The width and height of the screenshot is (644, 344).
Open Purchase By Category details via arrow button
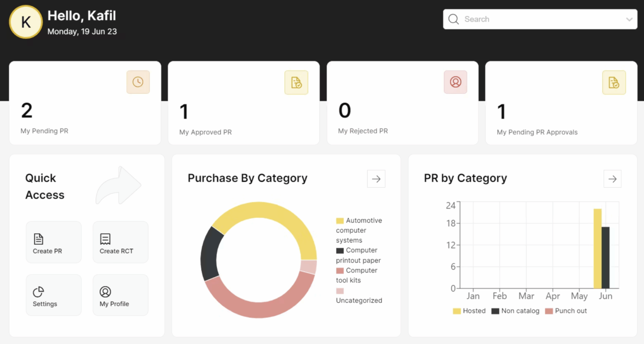(x=376, y=178)
